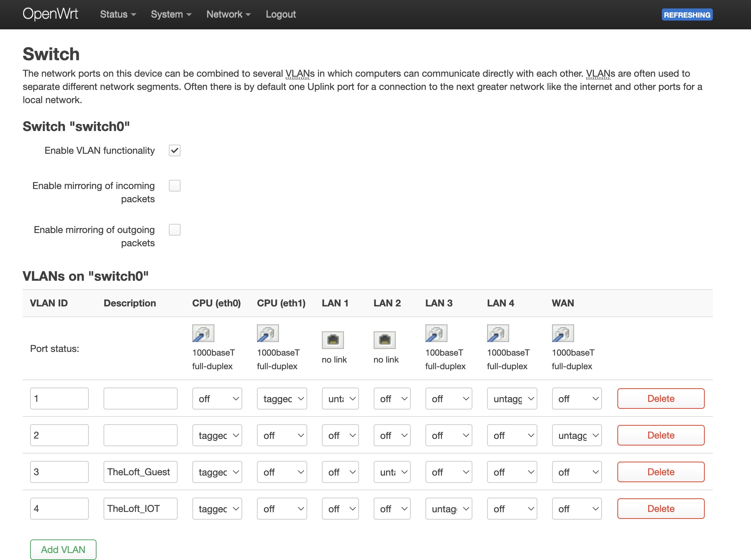Image resolution: width=751 pixels, height=560 pixels.
Task: Click the LAN 2 no-link port icon
Action: [384, 340]
